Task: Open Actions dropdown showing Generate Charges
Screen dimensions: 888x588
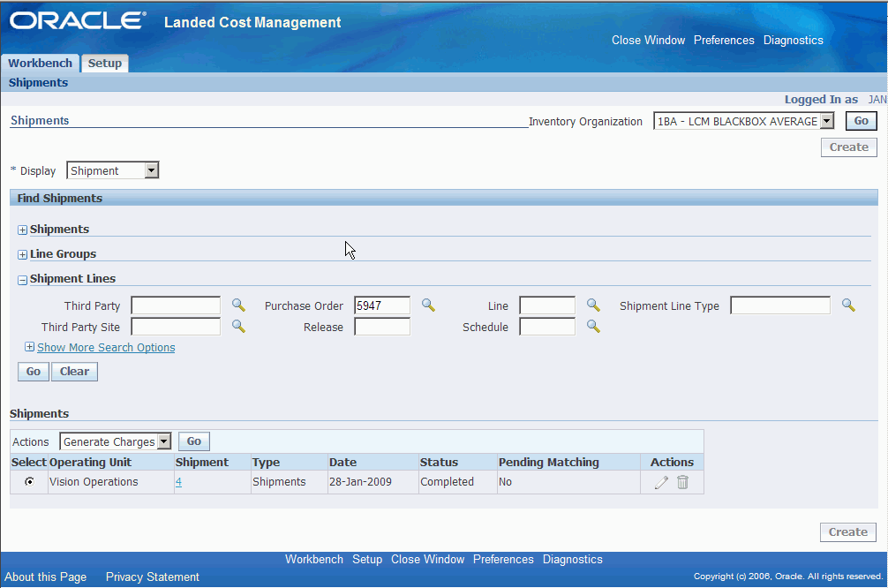Action: click(116, 441)
